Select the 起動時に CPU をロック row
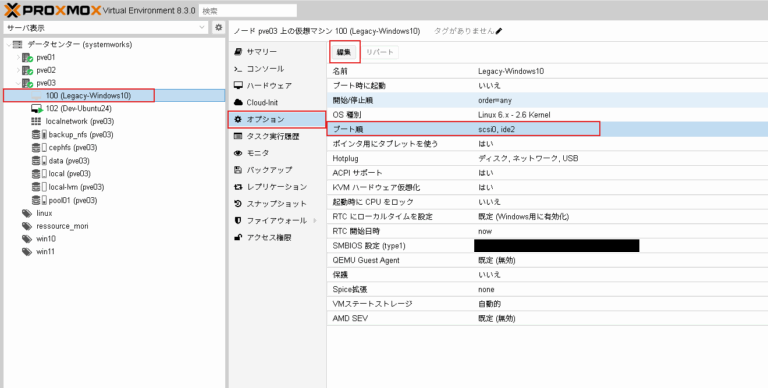 (548, 202)
